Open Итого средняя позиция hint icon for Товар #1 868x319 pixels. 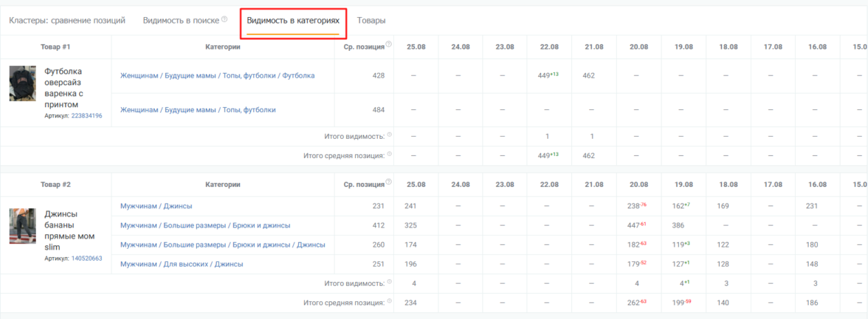click(389, 154)
